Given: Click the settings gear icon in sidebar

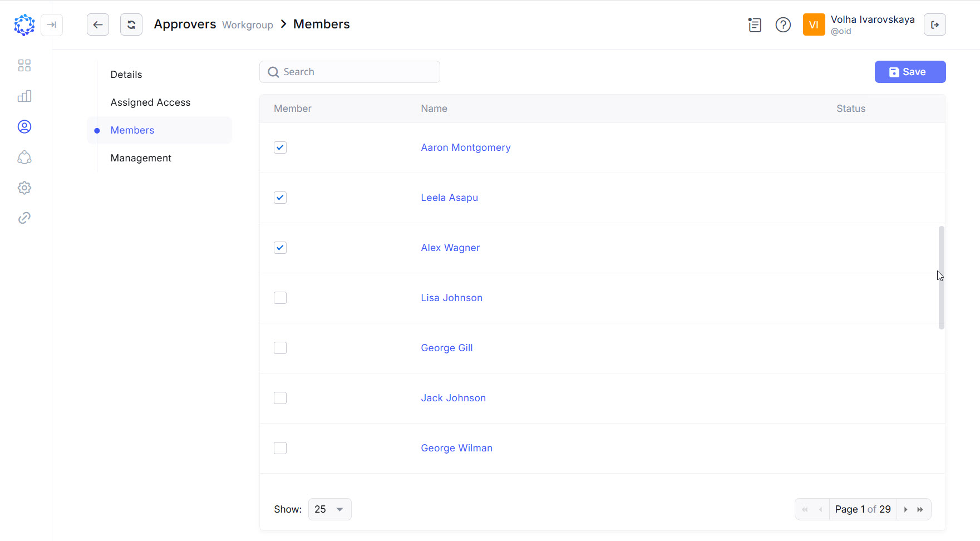Looking at the screenshot, I should 24,188.
